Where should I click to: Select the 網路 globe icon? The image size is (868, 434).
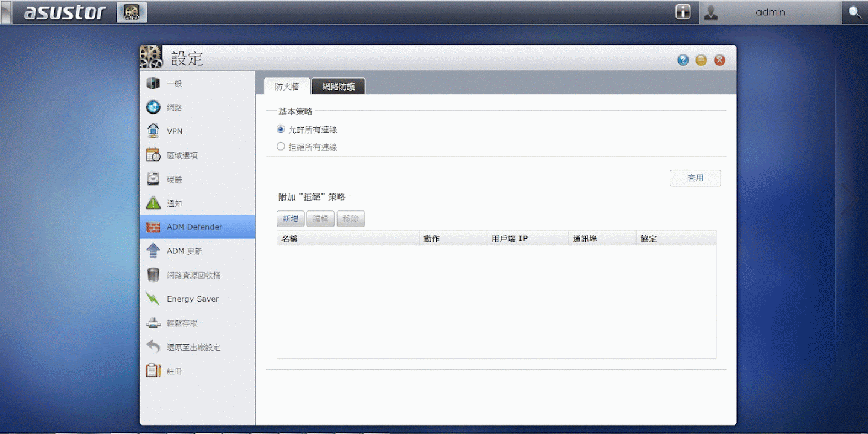pos(153,107)
